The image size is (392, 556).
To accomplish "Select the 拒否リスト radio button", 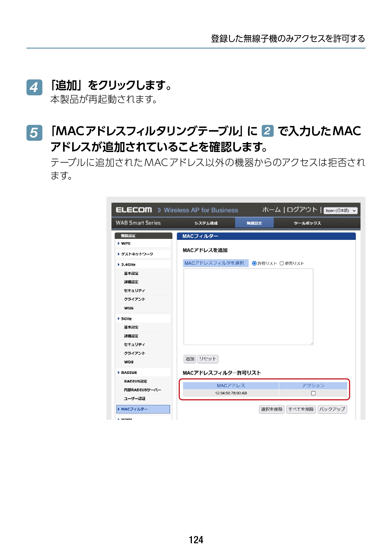I will [281, 263].
